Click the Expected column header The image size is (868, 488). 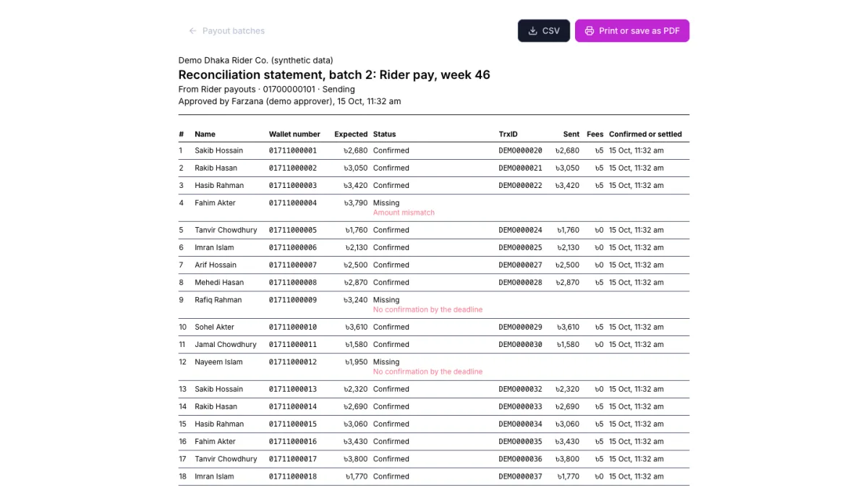pyautogui.click(x=351, y=134)
